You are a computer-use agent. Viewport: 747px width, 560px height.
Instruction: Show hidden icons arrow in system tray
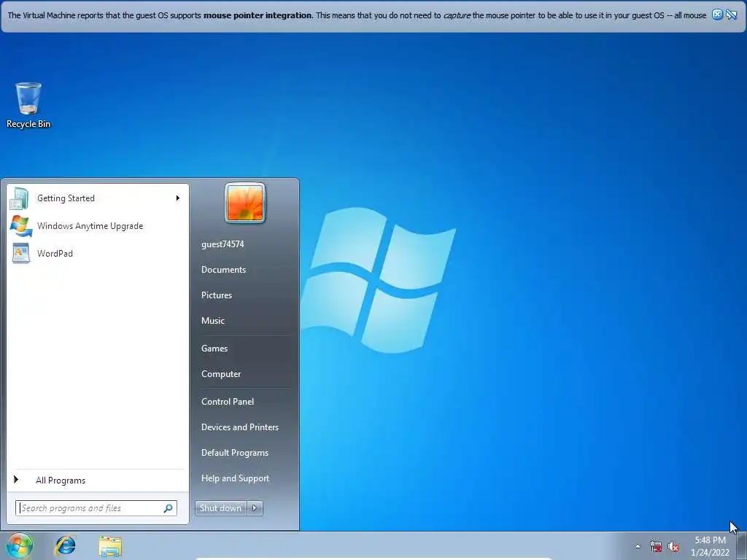pyautogui.click(x=638, y=546)
